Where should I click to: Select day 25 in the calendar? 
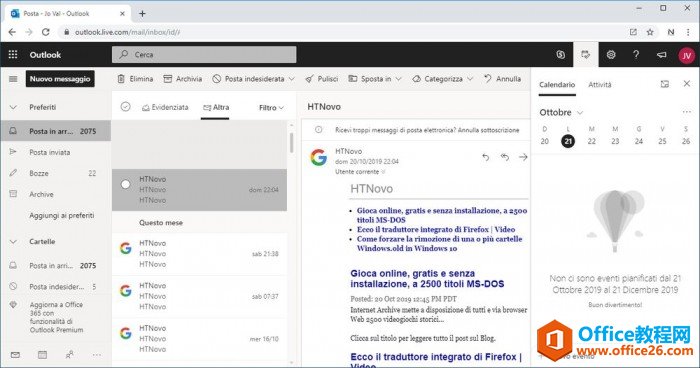662,141
